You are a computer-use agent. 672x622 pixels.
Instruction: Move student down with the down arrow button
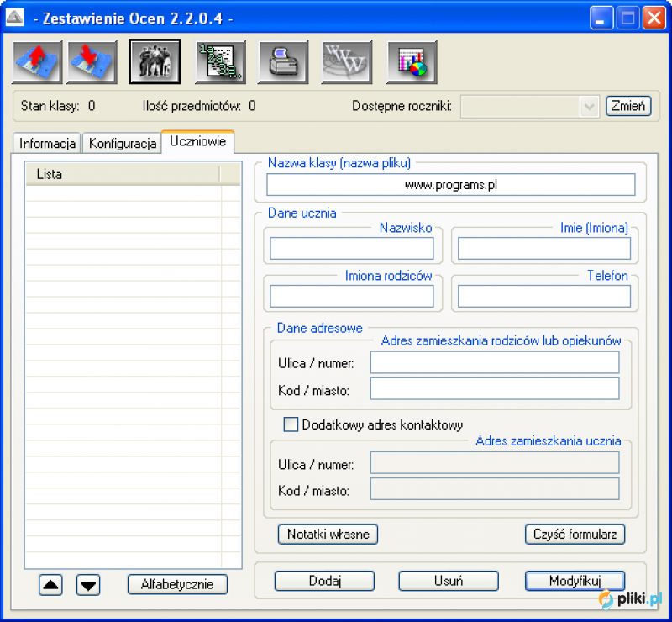pyautogui.click(x=88, y=585)
